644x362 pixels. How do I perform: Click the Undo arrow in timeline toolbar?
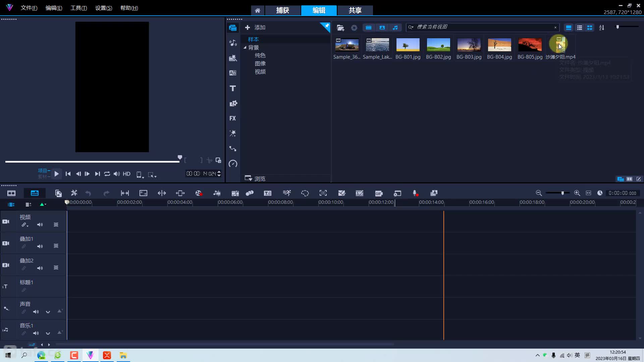88,193
